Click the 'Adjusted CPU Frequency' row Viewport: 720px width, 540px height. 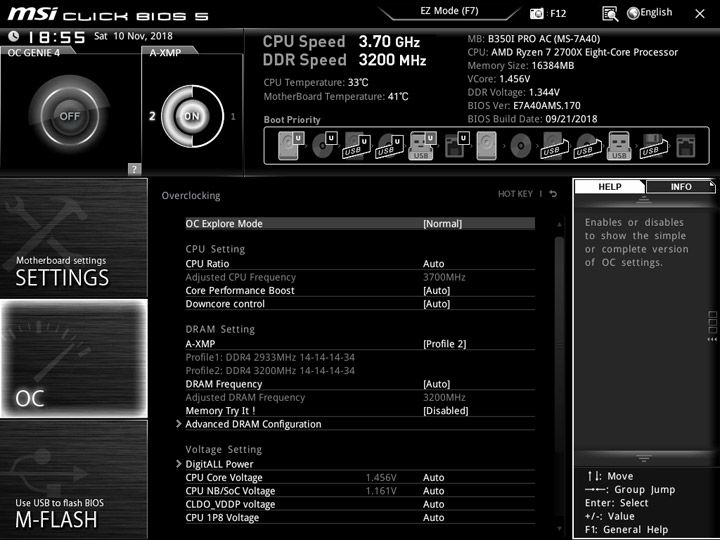click(360, 277)
